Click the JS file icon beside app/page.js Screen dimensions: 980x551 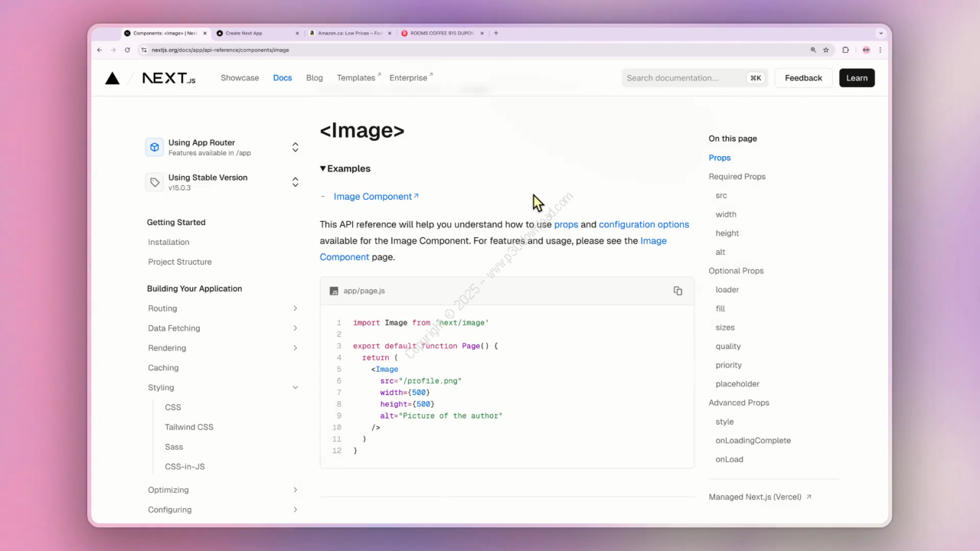(x=334, y=291)
